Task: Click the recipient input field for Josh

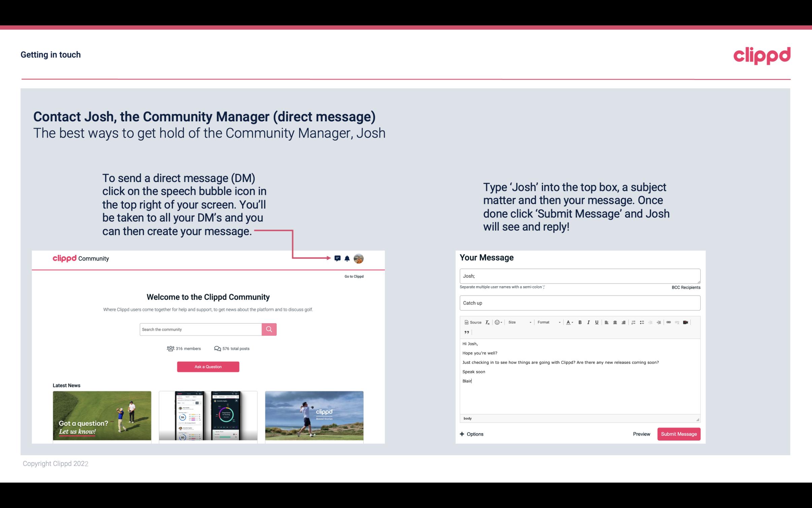Action: click(579, 276)
